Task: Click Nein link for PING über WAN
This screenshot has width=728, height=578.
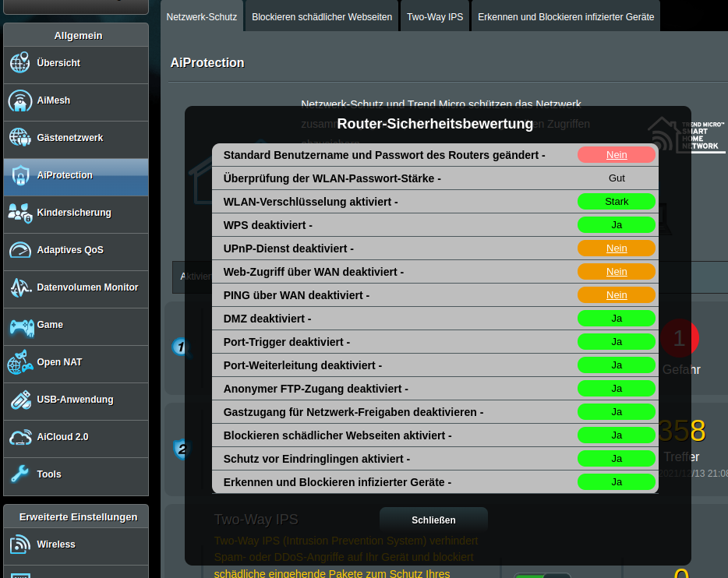Action: (x=617, y=295)
